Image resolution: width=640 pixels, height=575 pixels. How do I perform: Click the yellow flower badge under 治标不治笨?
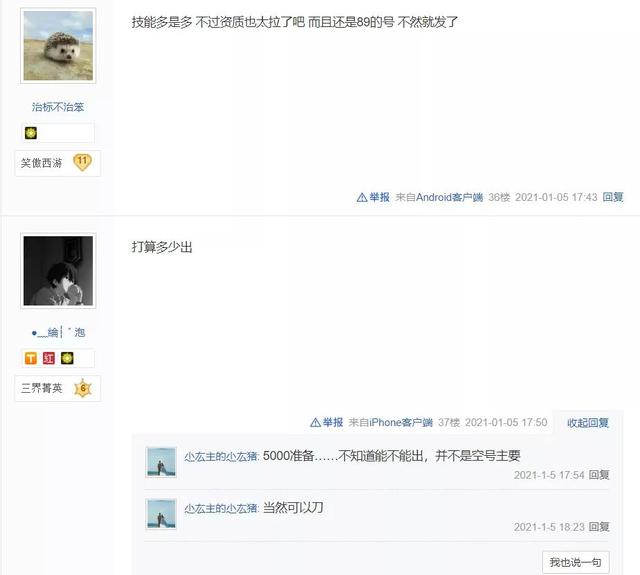click(31, 133)
